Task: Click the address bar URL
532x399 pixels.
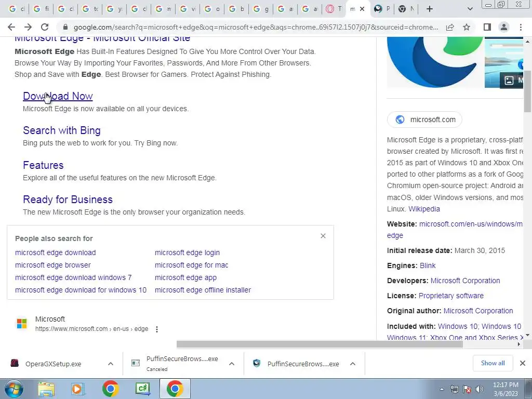Action: point(256,27)
